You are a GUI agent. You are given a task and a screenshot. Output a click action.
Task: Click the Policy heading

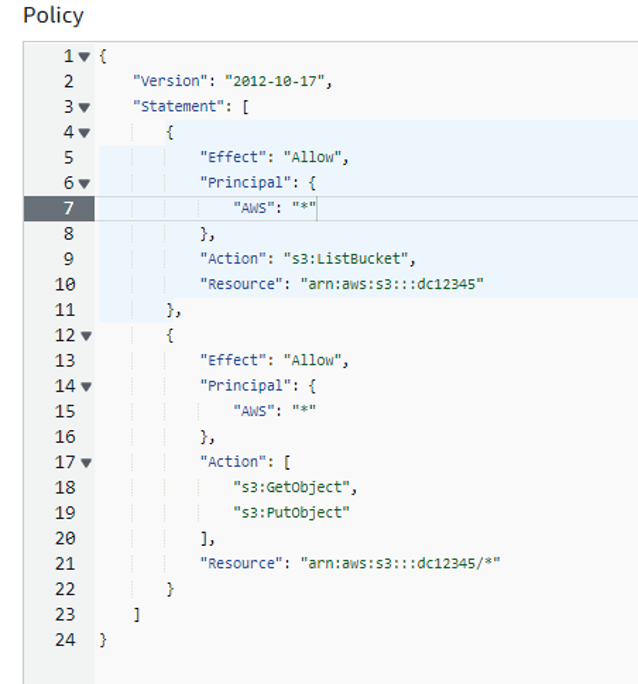click(53, 16)
